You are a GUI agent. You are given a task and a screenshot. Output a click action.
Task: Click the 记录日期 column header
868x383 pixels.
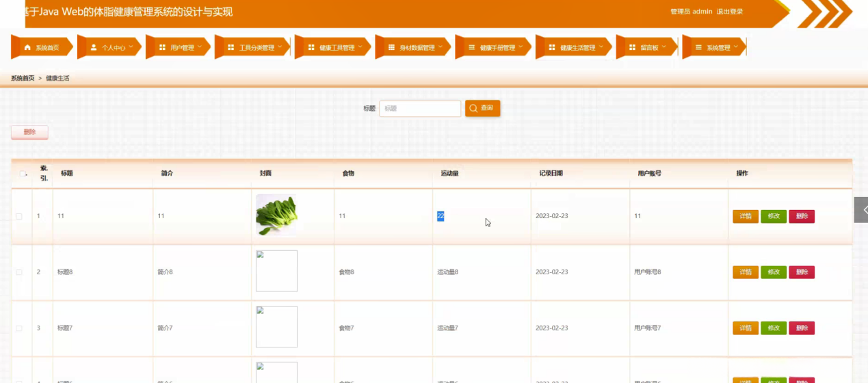(551, 174)
